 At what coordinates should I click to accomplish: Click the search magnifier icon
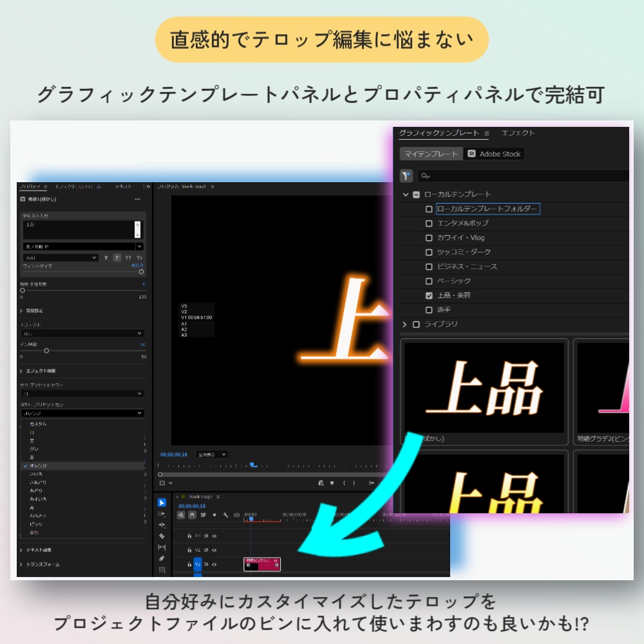click(425, 176)
